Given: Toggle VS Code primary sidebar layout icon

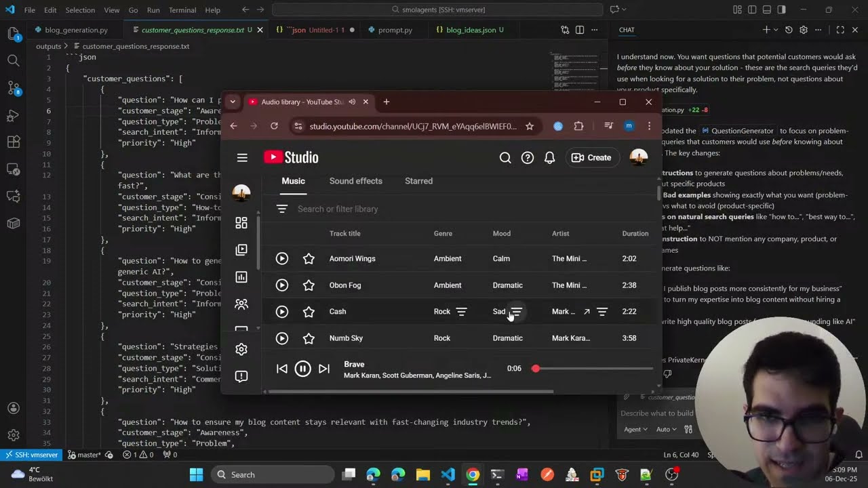Looking at the screenshot, I should [x=752, y=10].
